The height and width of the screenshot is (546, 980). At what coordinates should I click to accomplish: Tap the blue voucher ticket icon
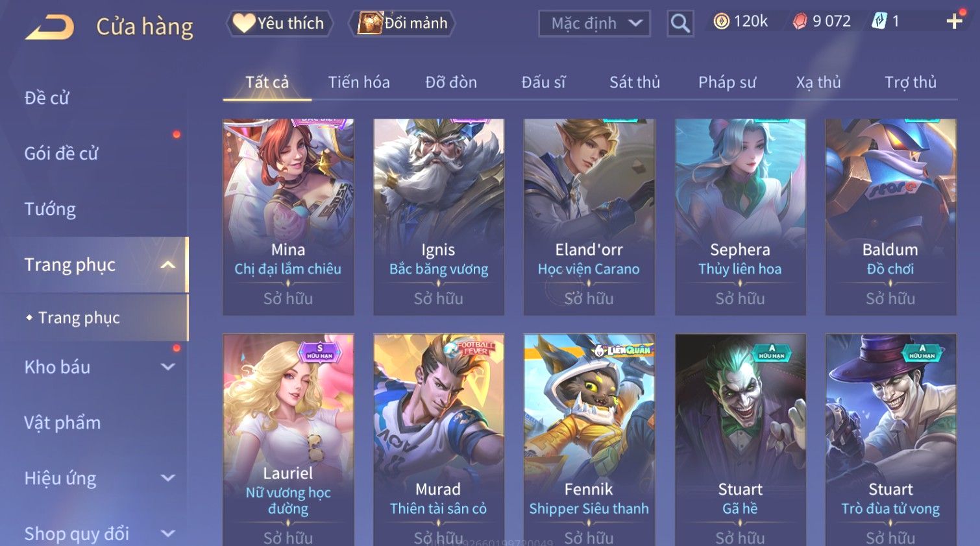pos(879,21)
